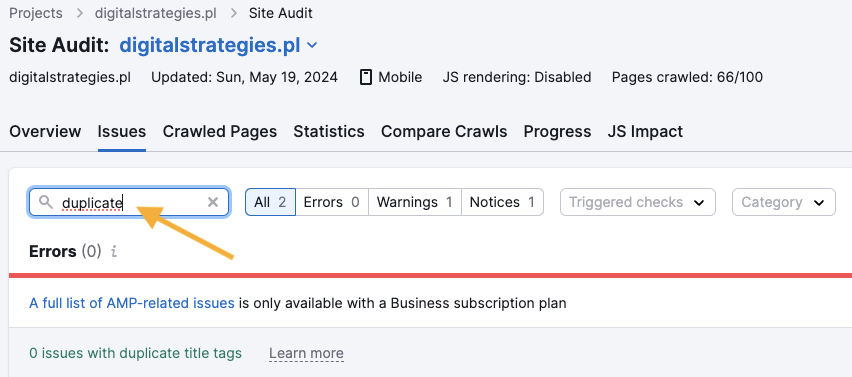
Task: Open the JS Impact tab
Action: (645, 131)
